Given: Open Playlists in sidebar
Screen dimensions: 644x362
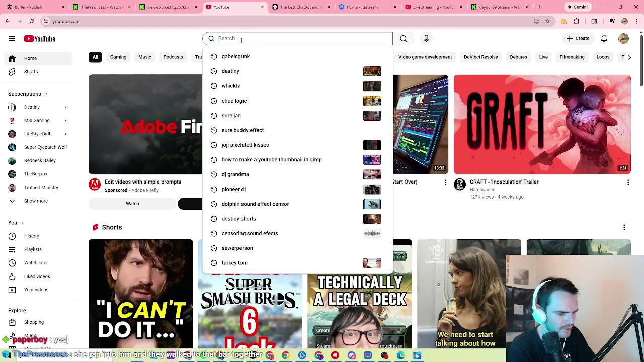Looking at the screenshot, I should point(38,249).
